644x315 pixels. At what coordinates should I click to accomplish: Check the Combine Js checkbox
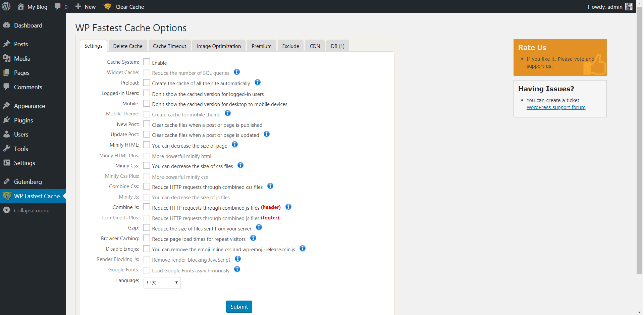click(147, 207)
